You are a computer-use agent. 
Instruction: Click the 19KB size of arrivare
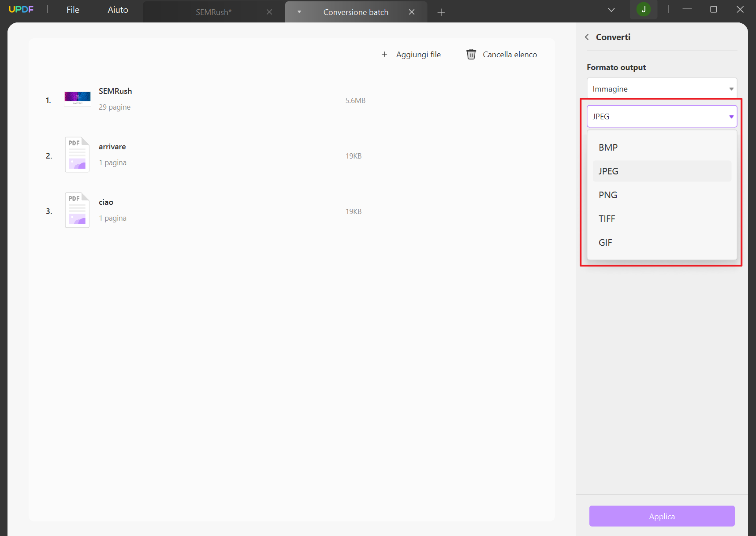pyautogui.click(x=354, y=156)
